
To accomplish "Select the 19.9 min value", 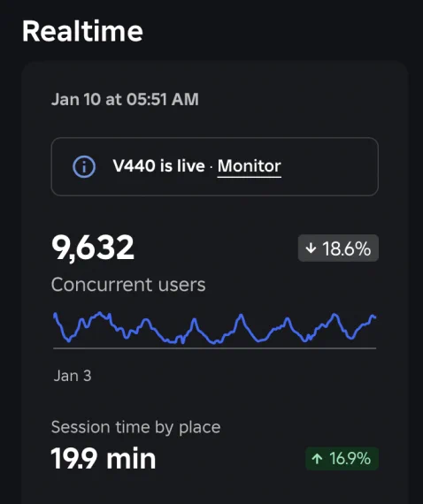I will coord(104,459).
